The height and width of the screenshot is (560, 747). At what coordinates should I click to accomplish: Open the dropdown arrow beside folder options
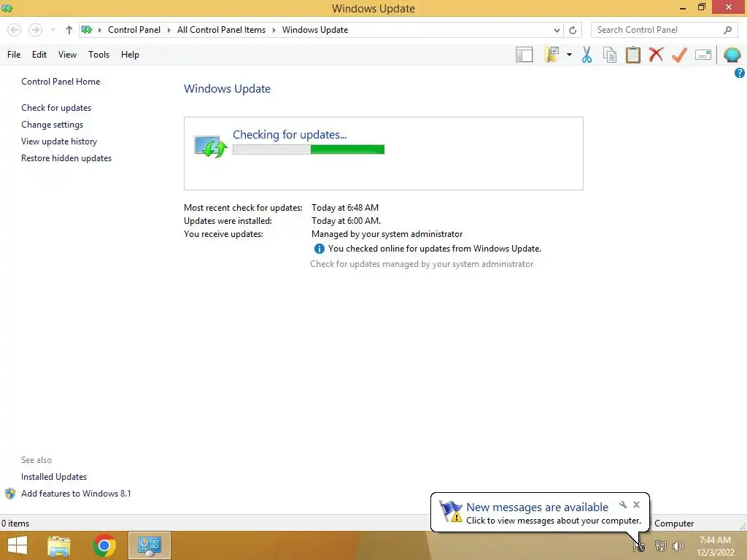pyautogui.click(x=569, y=55)
